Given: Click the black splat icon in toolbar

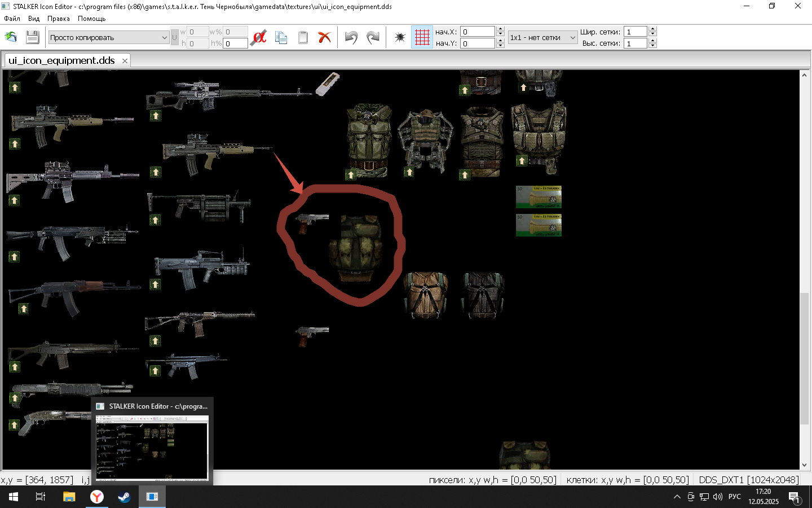Looking at the screenshot, I should point(400,37).
